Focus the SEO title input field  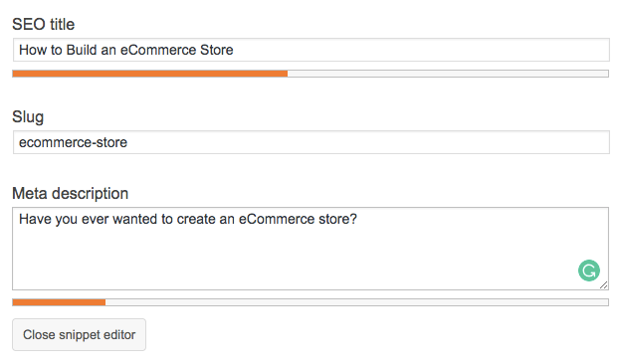[311, 50]
